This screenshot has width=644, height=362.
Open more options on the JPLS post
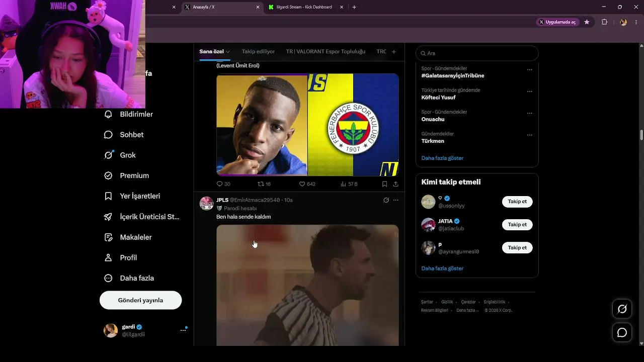[395, 200]
